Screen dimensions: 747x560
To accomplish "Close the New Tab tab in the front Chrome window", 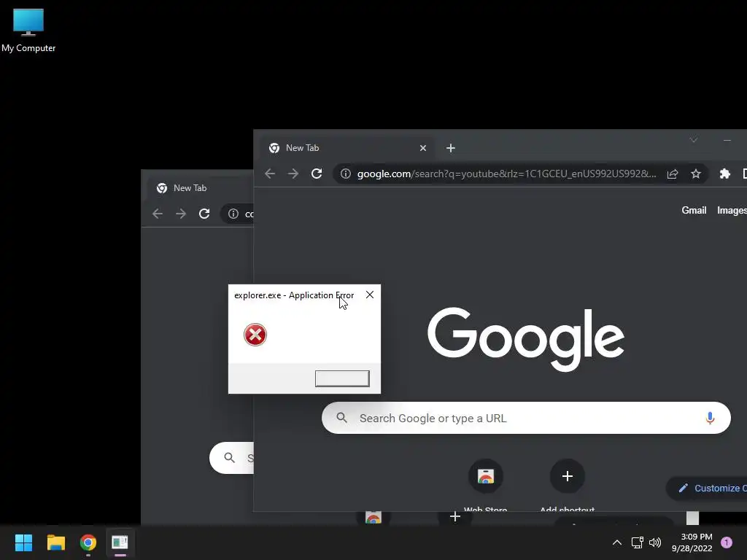I will point(423,148).
